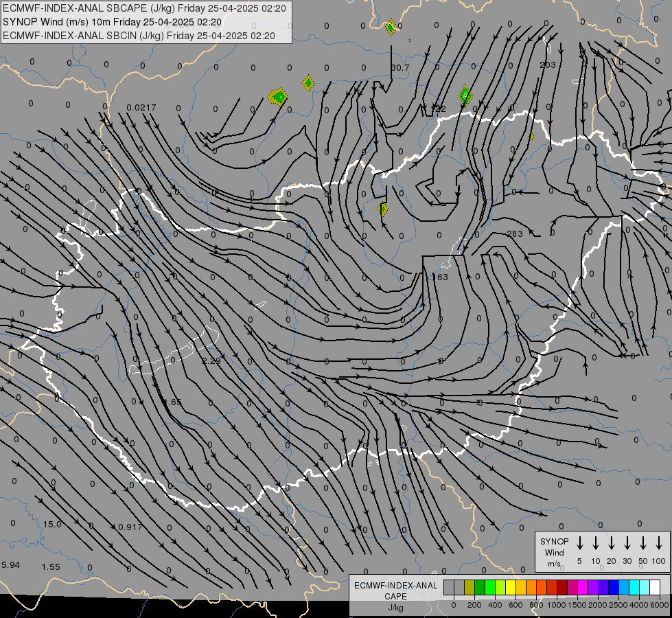This screenshot has height=618, width=672.
Task: Pick the dark green swatch at 200 J/kg
Action: click(480, 588)
